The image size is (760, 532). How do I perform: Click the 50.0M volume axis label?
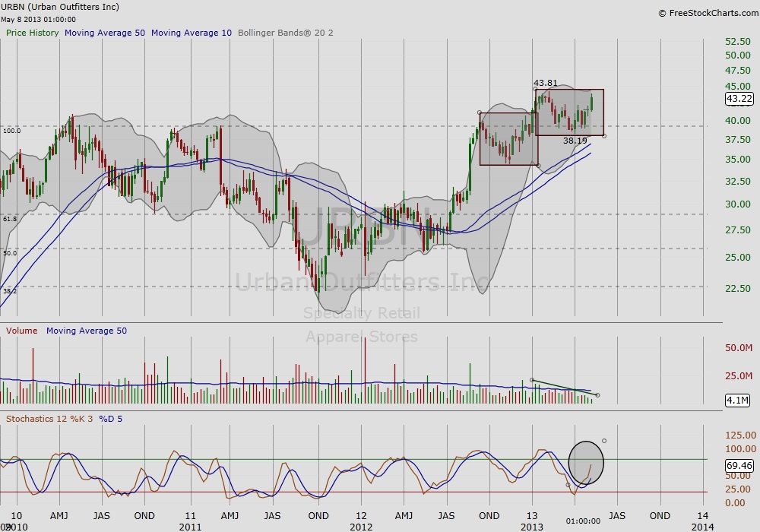(x=739, y=348)
